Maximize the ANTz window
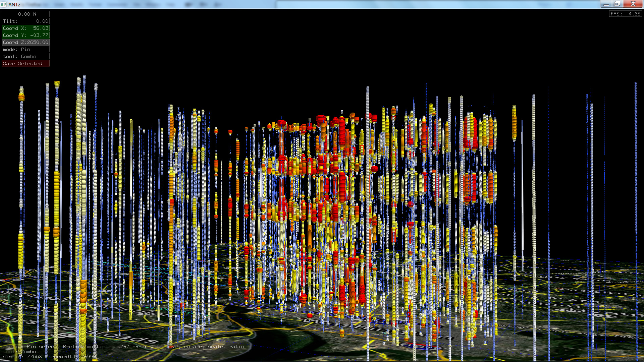The image size is (644, 362). tap(617, 4)
